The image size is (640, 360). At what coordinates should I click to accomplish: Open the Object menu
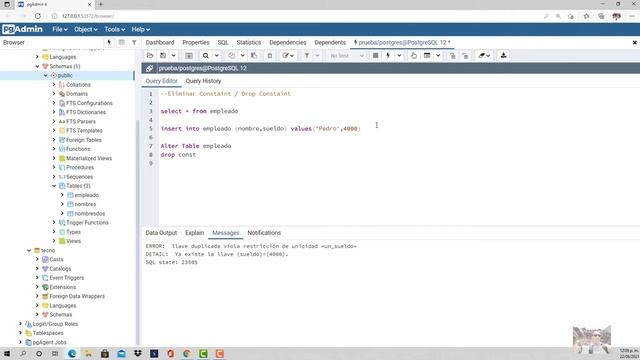[x=86, y=29]
